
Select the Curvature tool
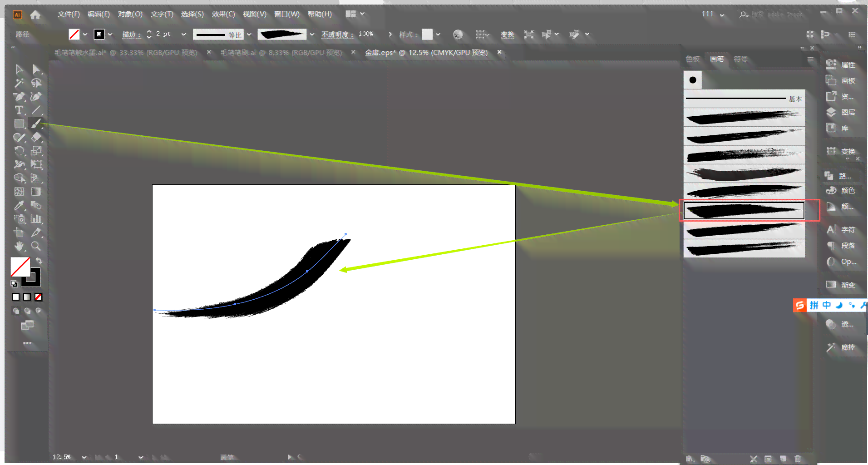[36, 96]
